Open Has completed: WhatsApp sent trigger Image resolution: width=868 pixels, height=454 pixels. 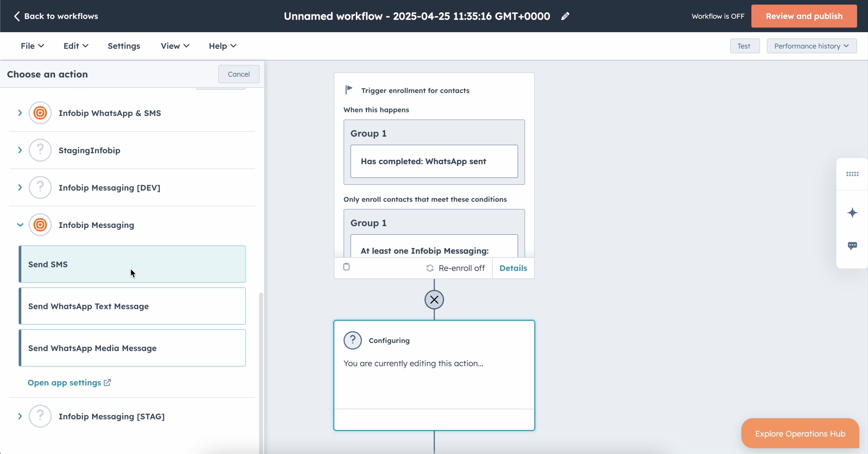[434, 161]
